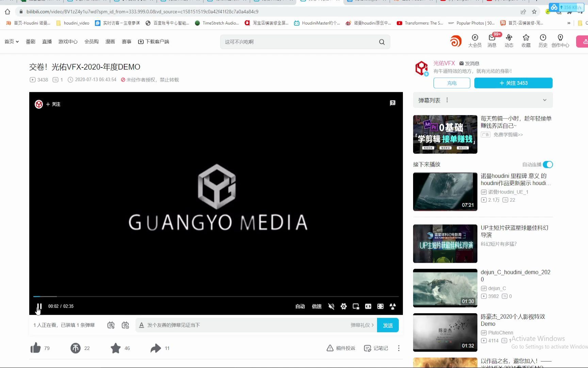The image size is (588, 368).
Task: Open the Huya-style orange logo icon
Action: pos(456,41)
